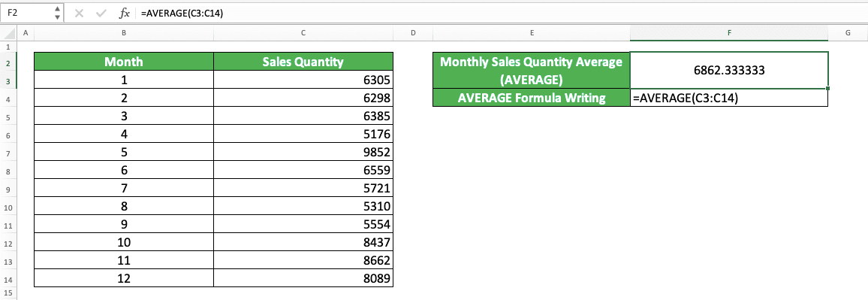Select the cell with value 5310

[x=303, y=206]
